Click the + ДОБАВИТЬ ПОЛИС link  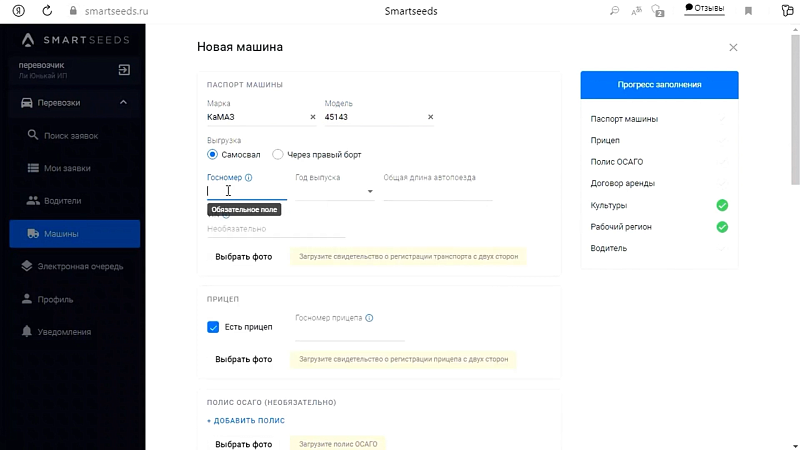(246, 420)
